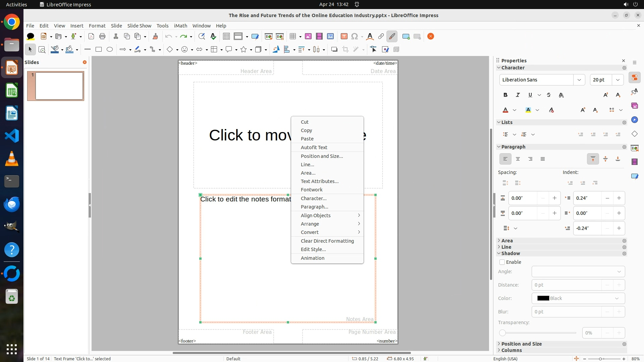Select the Rectangle shape tool
The height and width of the screenshot is (362, 644).
pyautogui.click(x=99, y=50)
